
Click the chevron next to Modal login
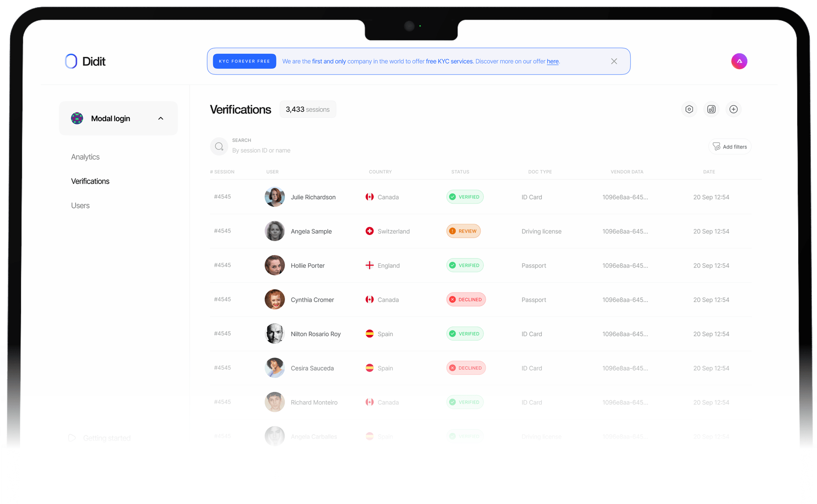[161, 118]
